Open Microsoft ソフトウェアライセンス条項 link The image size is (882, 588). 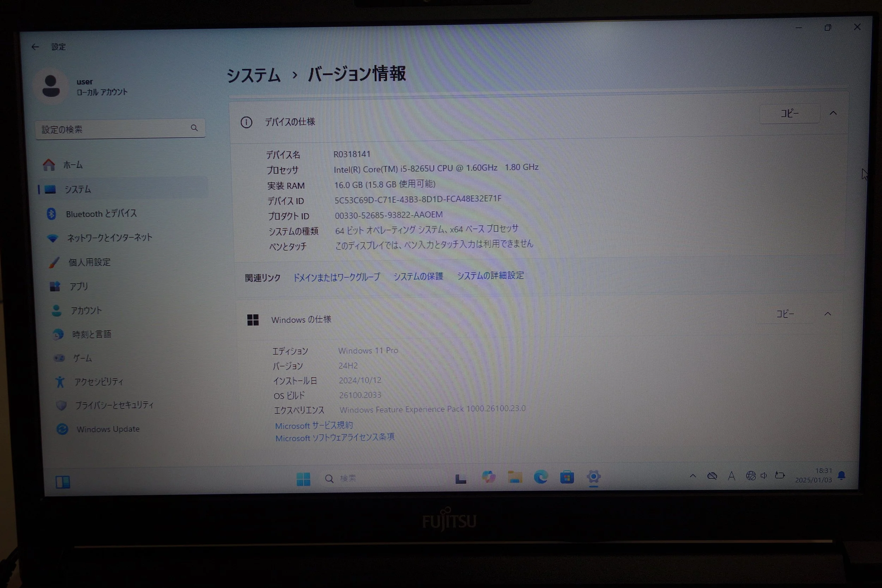[x=334, y=438]
